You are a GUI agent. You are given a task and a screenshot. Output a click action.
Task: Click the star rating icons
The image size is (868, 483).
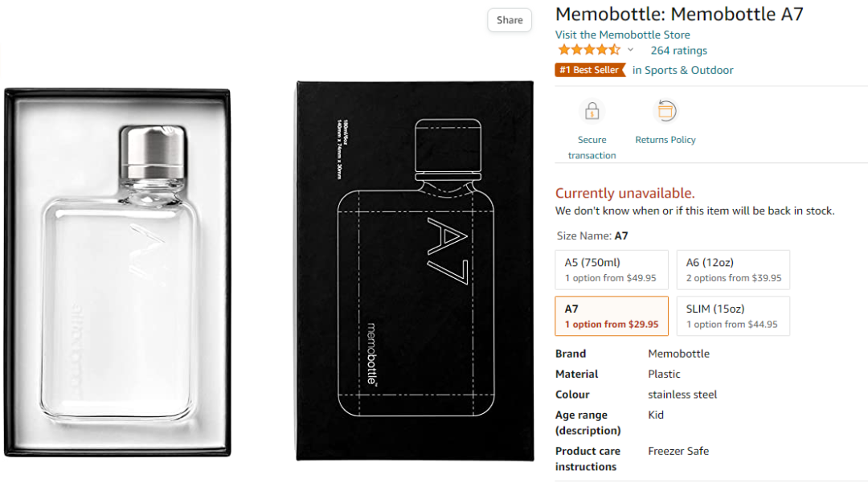(588, 50)
